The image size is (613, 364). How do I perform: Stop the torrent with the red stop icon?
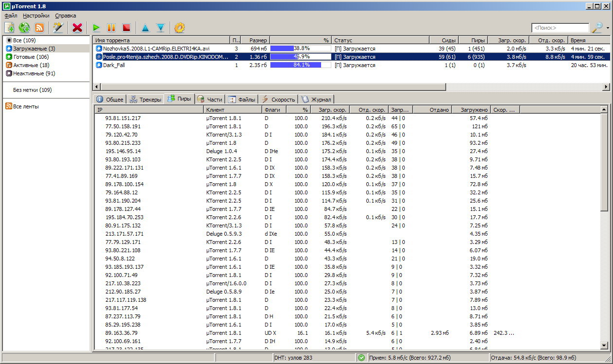point(126,28)
